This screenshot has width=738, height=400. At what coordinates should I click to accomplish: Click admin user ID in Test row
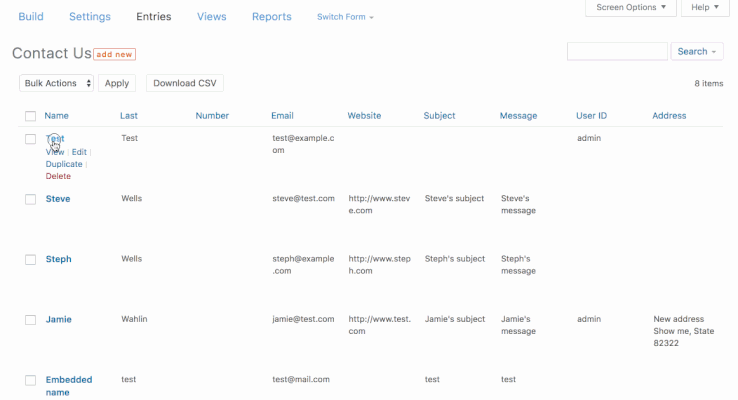(589, 138)
